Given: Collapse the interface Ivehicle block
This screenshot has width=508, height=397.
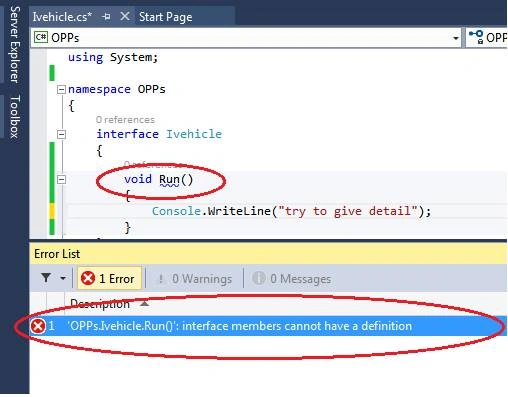Looking at the screenshot, I should click(x=61, y=134).
